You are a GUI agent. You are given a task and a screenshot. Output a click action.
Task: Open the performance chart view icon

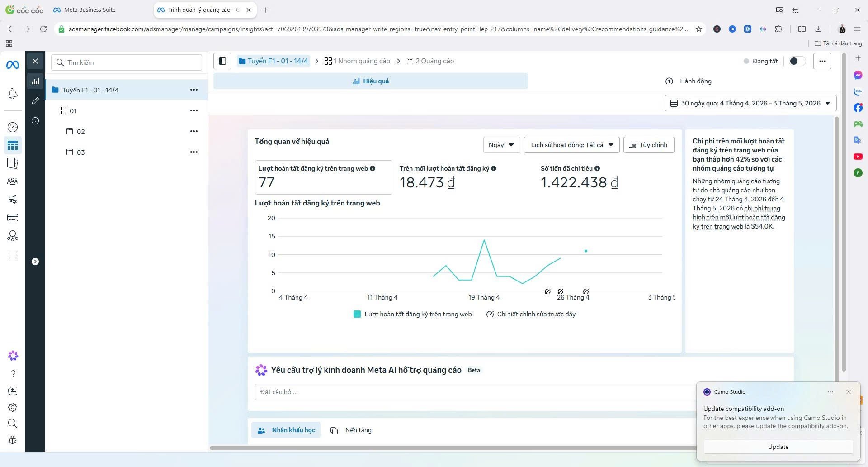point(35,81)
